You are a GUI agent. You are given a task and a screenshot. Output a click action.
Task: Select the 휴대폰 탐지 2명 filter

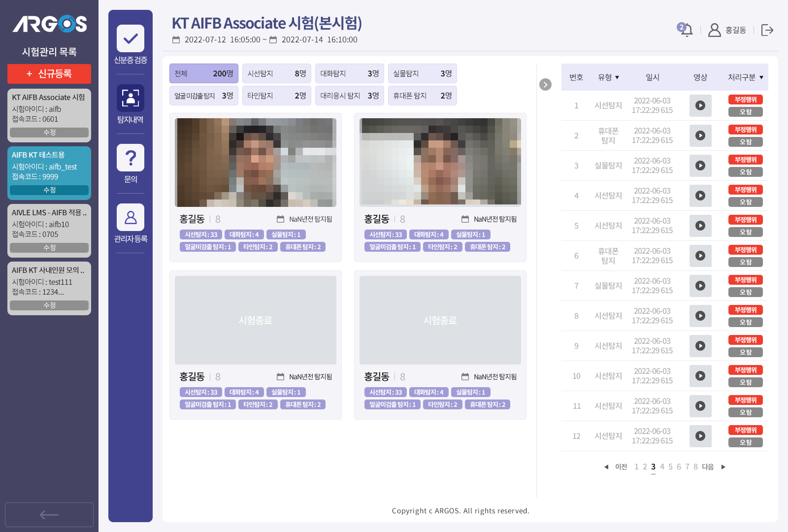click(x=423, y=96)
